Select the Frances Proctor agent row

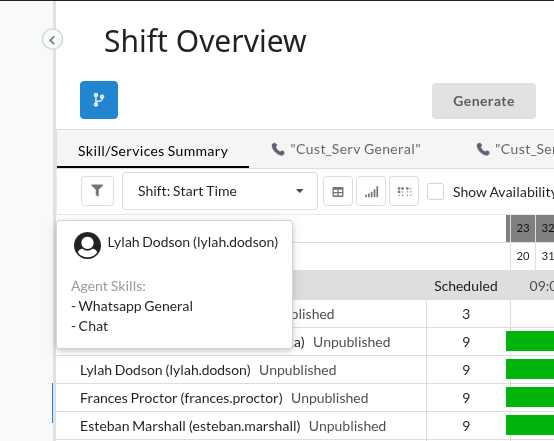pos(241,398)
